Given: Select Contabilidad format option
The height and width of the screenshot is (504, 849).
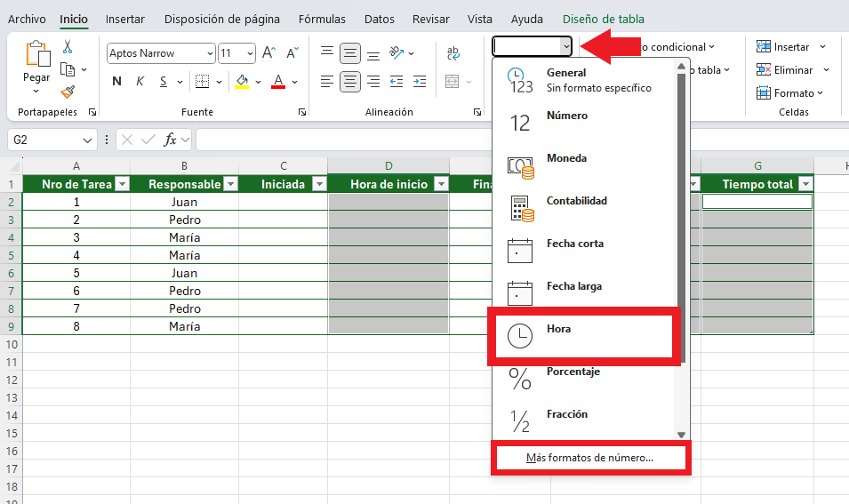Looking at the screenshot, I should [x=584, y=208].
